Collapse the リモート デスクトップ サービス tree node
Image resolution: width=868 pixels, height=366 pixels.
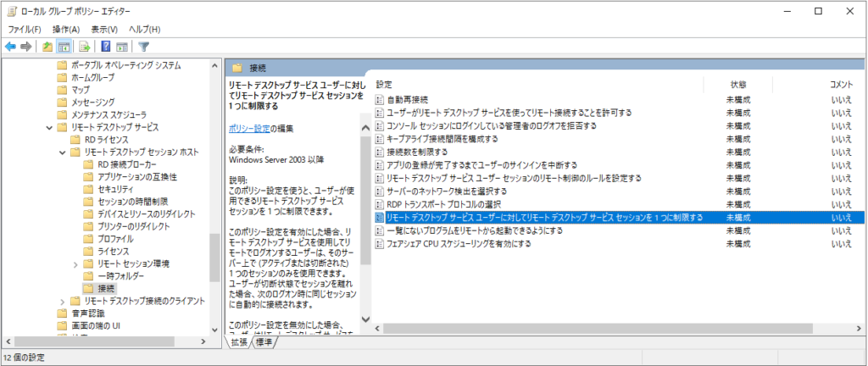[x=49, y=126]
